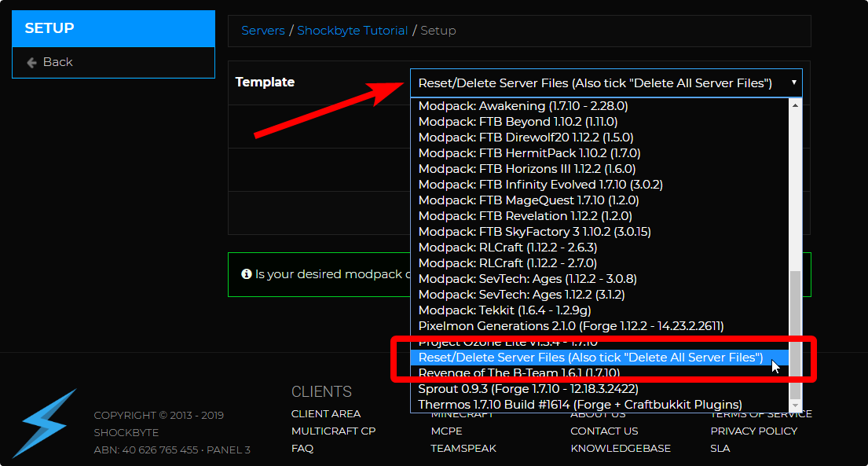Image resolution: width=868 pixels, height=466 pixels.
Task: Go Back using the sidebar button
Action: pyautogui.click(x=113, y=62)
